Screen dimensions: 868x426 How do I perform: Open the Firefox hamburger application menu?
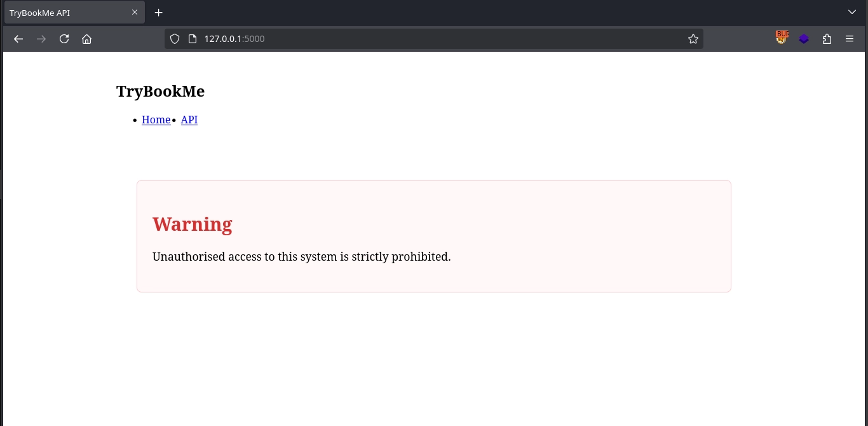(x=850, y=39)
